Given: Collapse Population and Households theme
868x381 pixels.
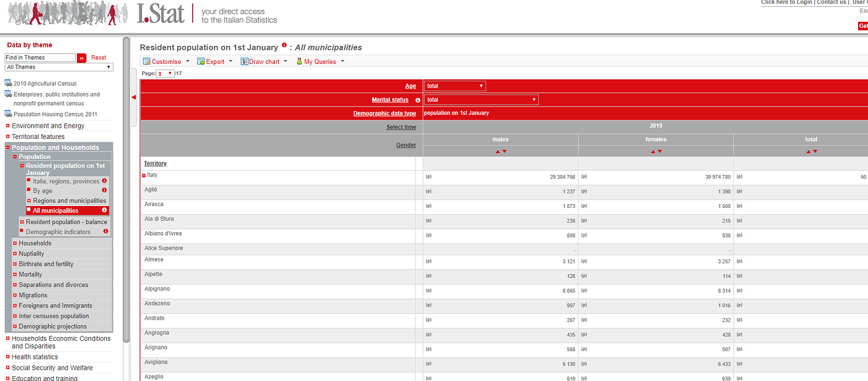Looking at the screenshot, I should click(x=8, y=148).
